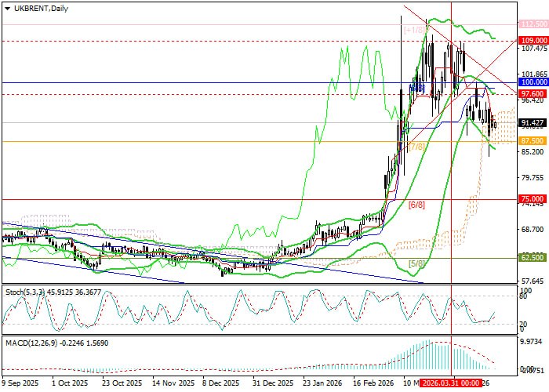Image resolution: width=549 pixels, height=392 pixels.
Task: Click the green 62.500 price tag
Action: point(533,256)
